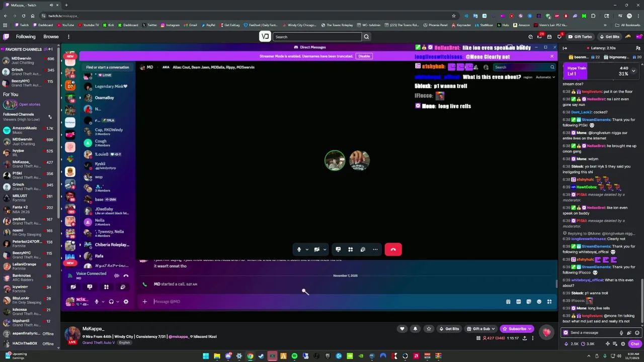End the Discord call with red button

point(393,249)
